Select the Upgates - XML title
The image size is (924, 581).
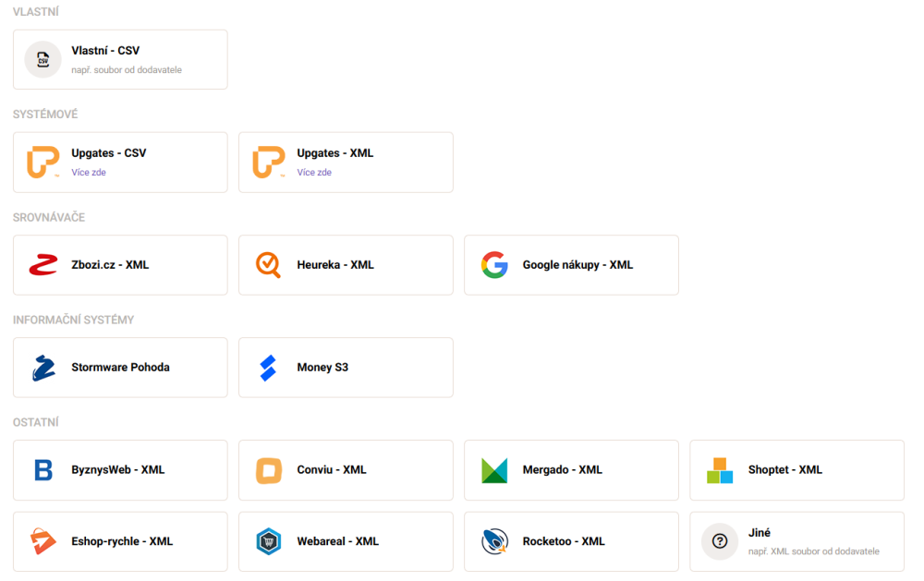pyautogui.click(x=335, y=153)
